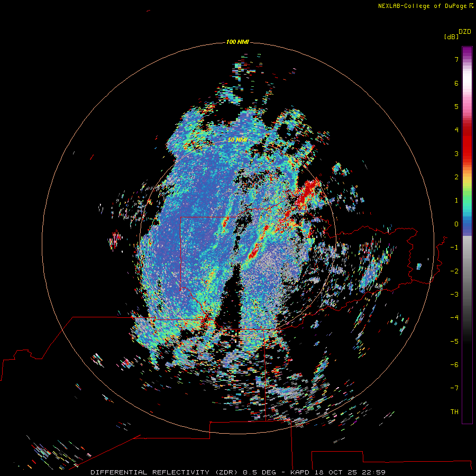
Task: Click the -3 value on color scale
Action: tap(454, 294)
